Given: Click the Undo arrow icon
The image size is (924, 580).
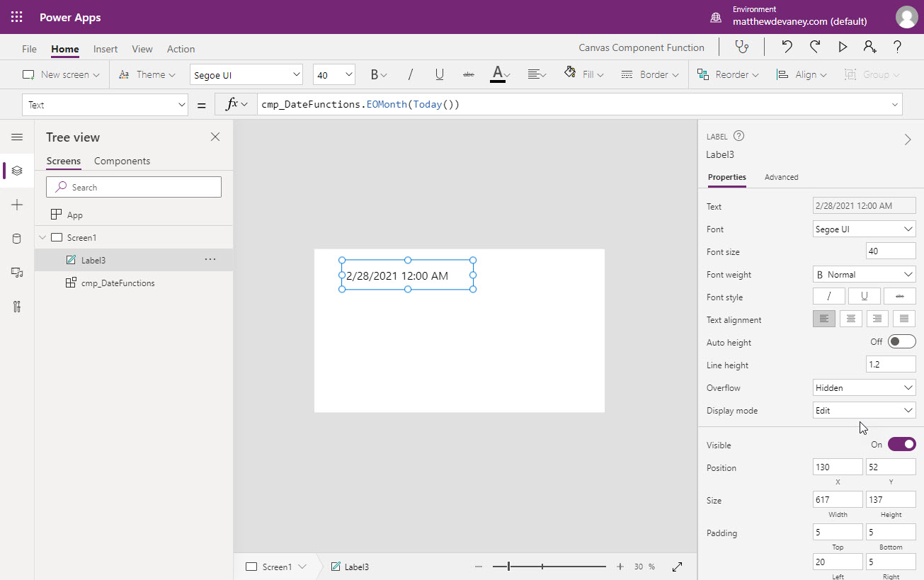Looking at the screenshot, I should 787,47.
